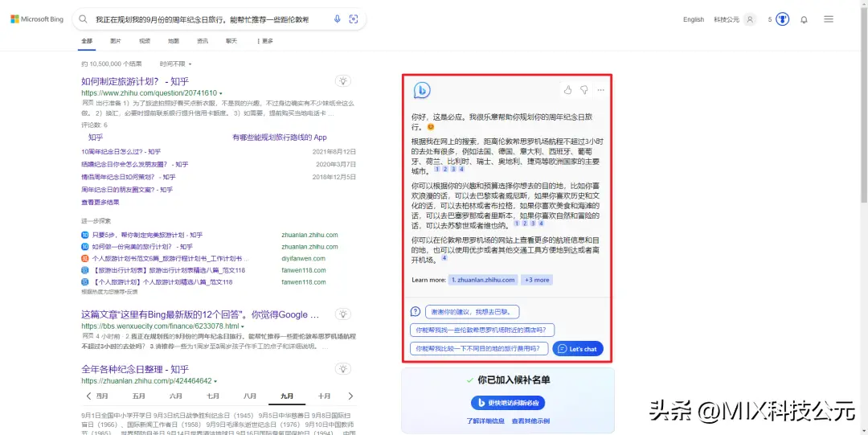Click the favicon beside 只要5步 link
Viewport: 868px width, 435px height.
pos(85,235)
